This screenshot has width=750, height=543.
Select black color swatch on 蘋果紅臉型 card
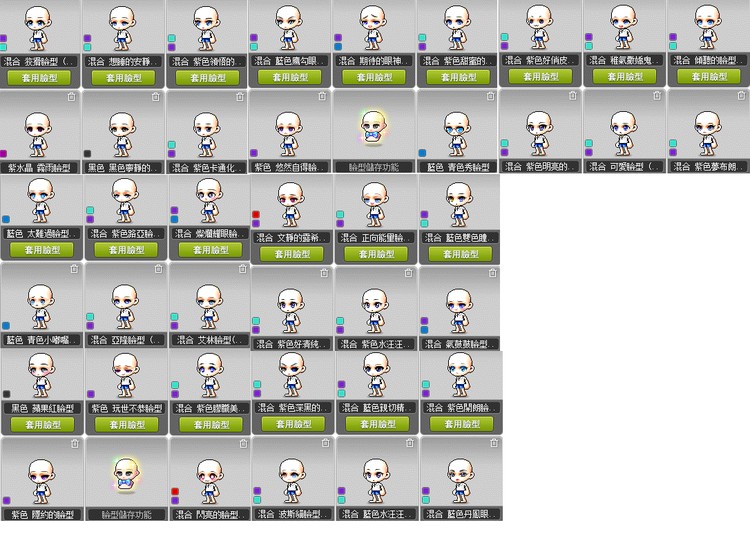6,393
